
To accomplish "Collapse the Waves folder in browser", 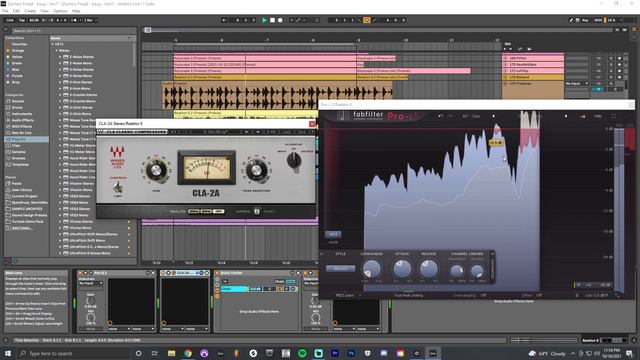I will point(56,51).
